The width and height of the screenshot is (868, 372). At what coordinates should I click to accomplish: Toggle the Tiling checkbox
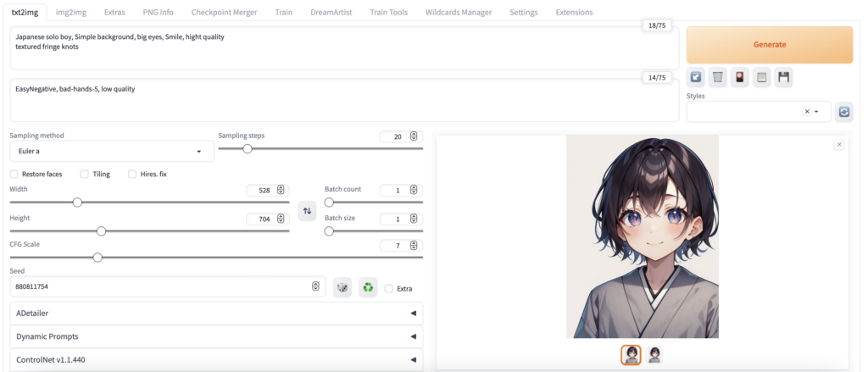85,174
